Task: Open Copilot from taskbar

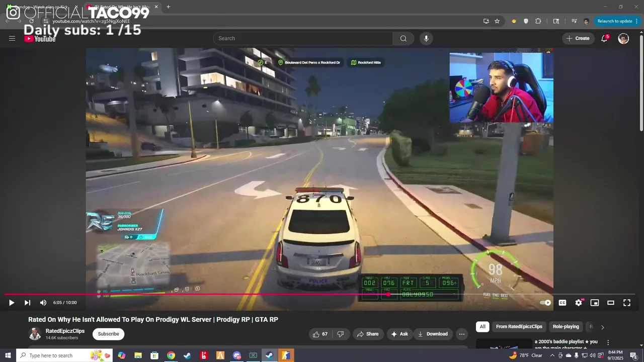Action: (121, 355)
